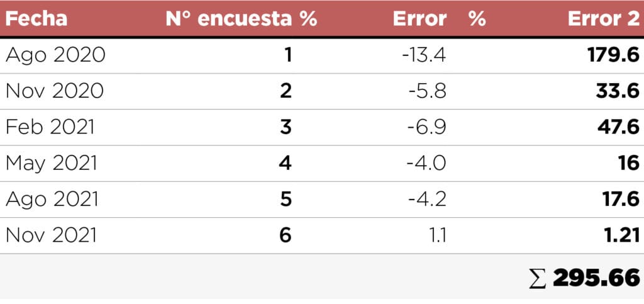This screenshot has height=304, width=644.
Task: Click the Ago 2021 date cell
Action: pos(52,199)
